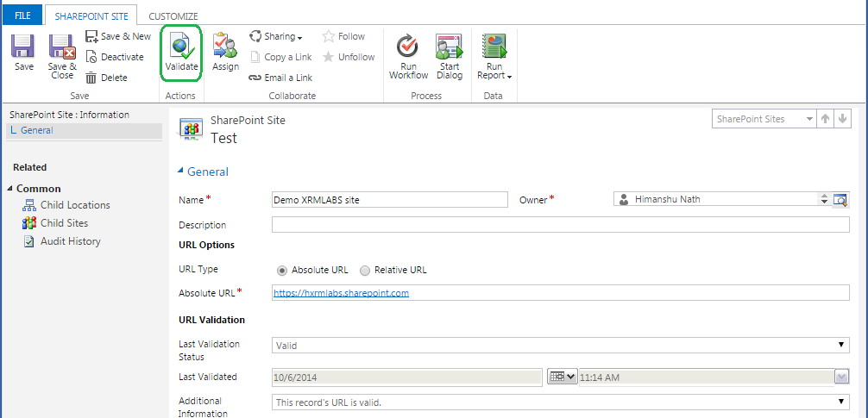The height and width of the screenshot is (418, 868).
Task: Click the SharePoint Site : Information heading
Action: pos(69,115)
